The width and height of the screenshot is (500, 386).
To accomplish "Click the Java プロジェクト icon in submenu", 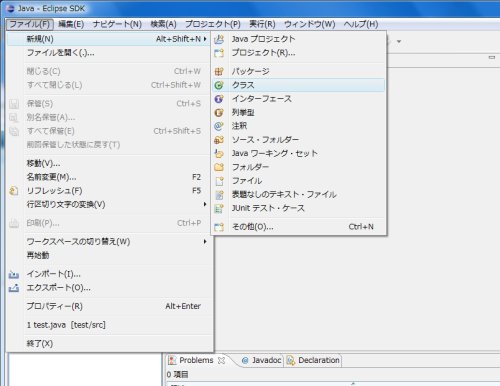I will tap(219, 39).
